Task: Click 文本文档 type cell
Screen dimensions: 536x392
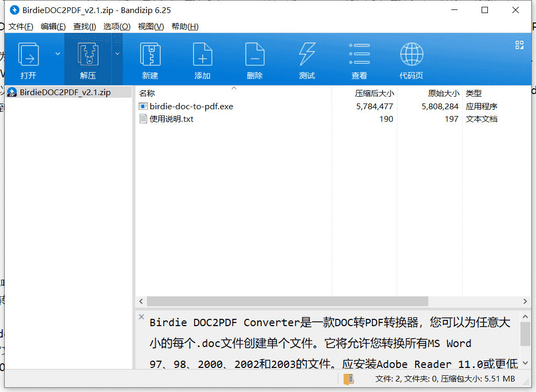Action: (481, 119)
